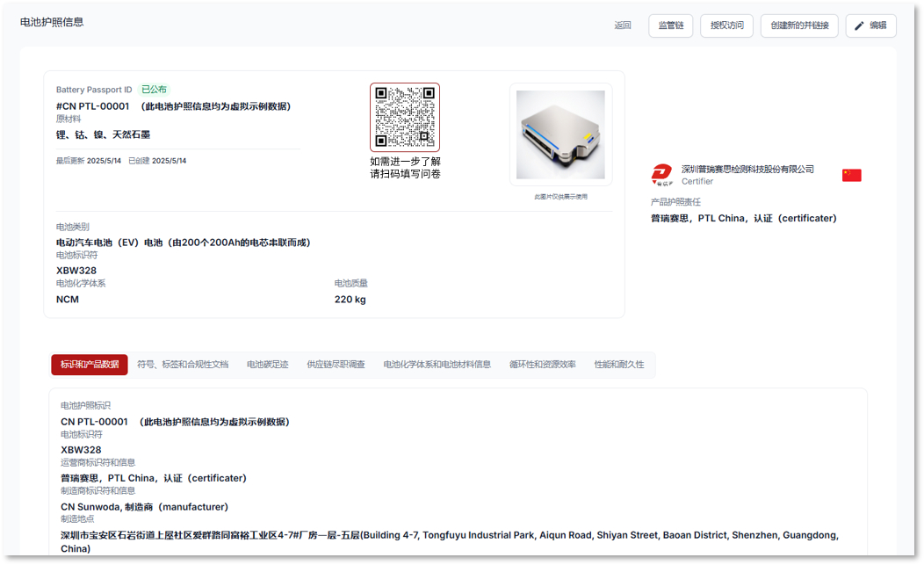Image resolution: width=924 pixels, height=565 pixels.
Task: Select the 标识和产品数据 tab
Action: point(90,365)
